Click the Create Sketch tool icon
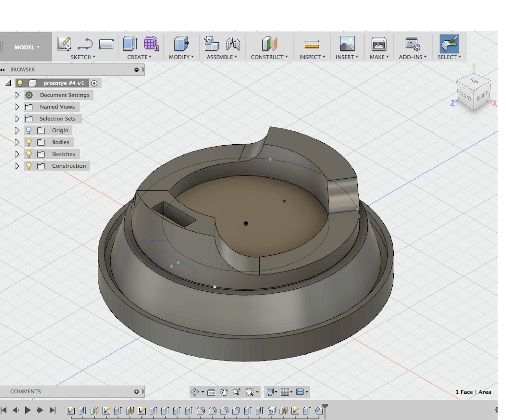Image resolution: width=506 pixels, height=420 pixels. (64, 44)
